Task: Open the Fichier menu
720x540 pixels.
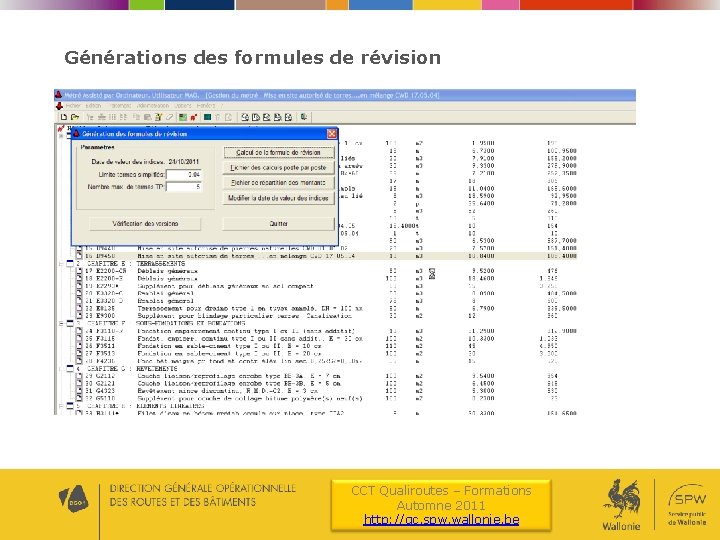Action: 73,106
